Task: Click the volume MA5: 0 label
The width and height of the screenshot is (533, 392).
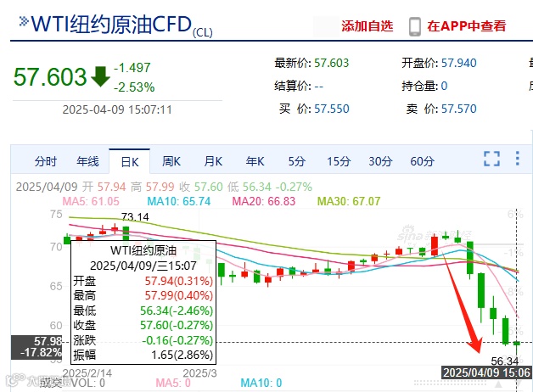Action: click(173, 384)
